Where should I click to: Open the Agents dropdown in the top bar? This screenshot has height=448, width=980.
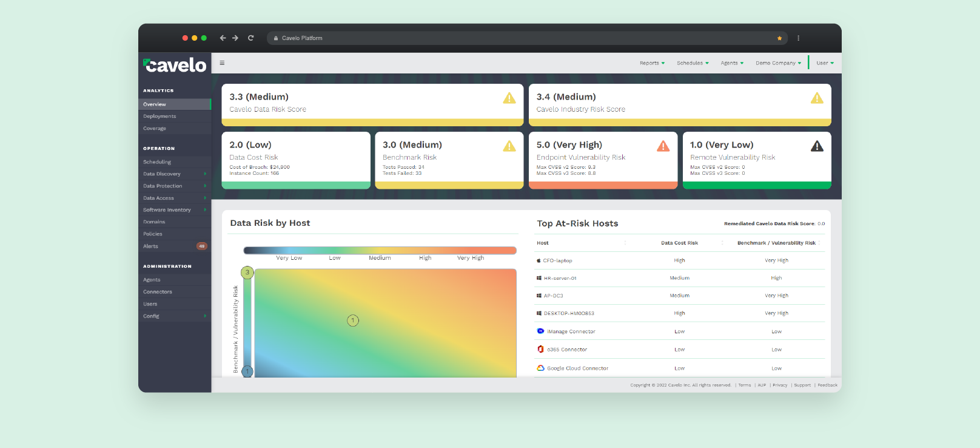click(732, 63)
